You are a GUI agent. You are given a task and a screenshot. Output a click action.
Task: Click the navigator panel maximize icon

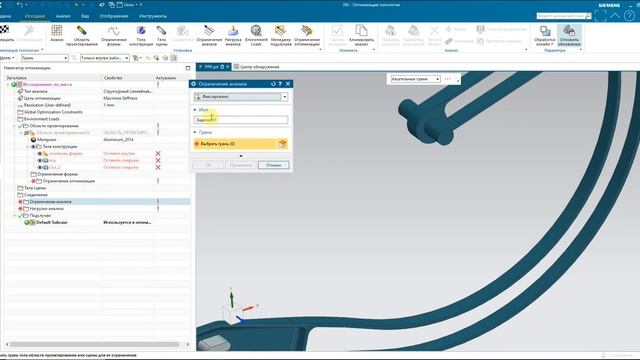(188, 68)
